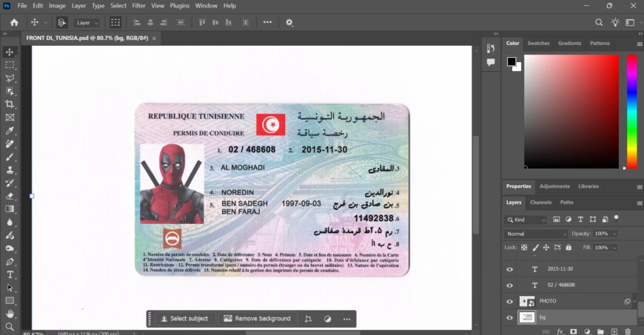Image resolution: width=644 pixels, height=335 pixels.
Task: Open the Search magnifier icon
Action: click(600, 23)
